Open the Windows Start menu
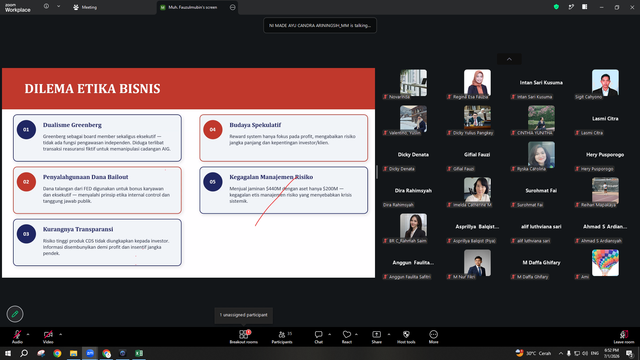The width and height of the screenshot is (640, 360). [x=7, y=353]
